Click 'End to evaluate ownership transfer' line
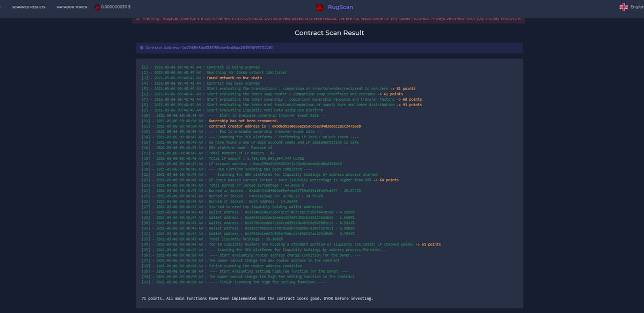The image size is (644, 313). click(232, 131)
